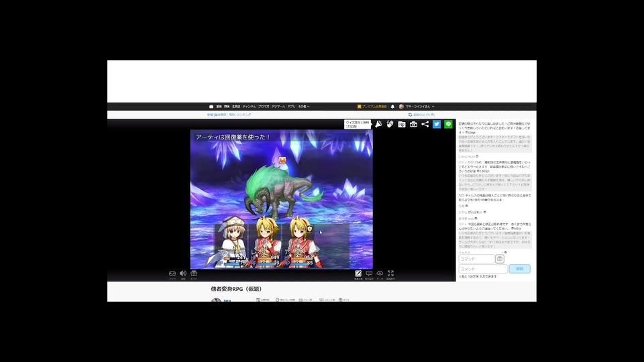Viewport: 644px width, 362px height.
Task: Open the taro author link
Action: coord(227,300)
